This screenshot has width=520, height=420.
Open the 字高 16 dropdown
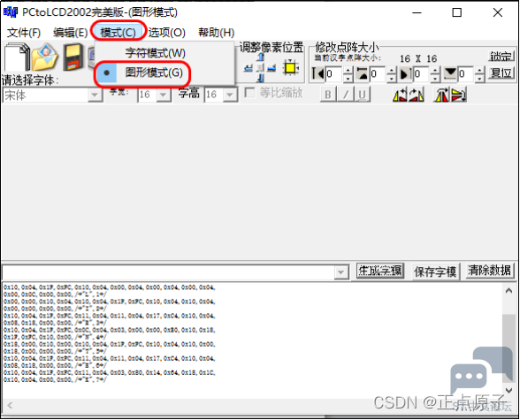(230, 95)
